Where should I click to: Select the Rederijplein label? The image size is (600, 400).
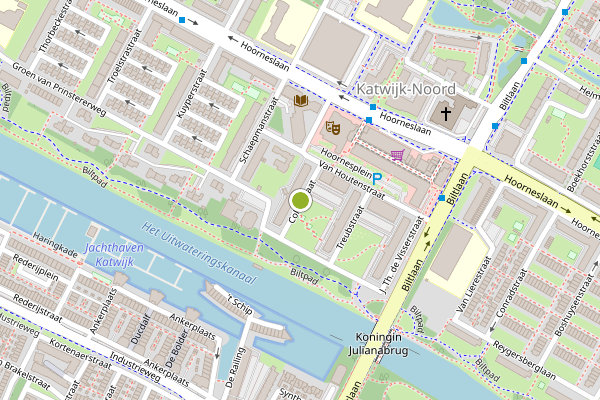tap(35, 267)
